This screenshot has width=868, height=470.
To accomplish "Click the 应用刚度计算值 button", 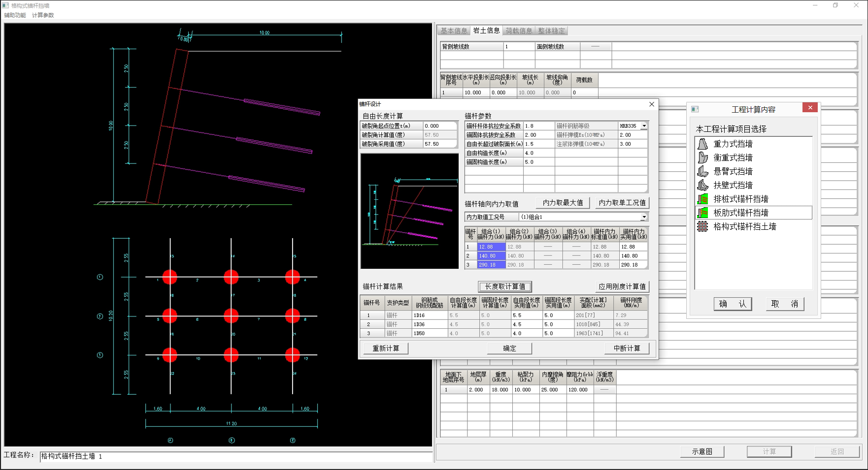I will point(622,286).
